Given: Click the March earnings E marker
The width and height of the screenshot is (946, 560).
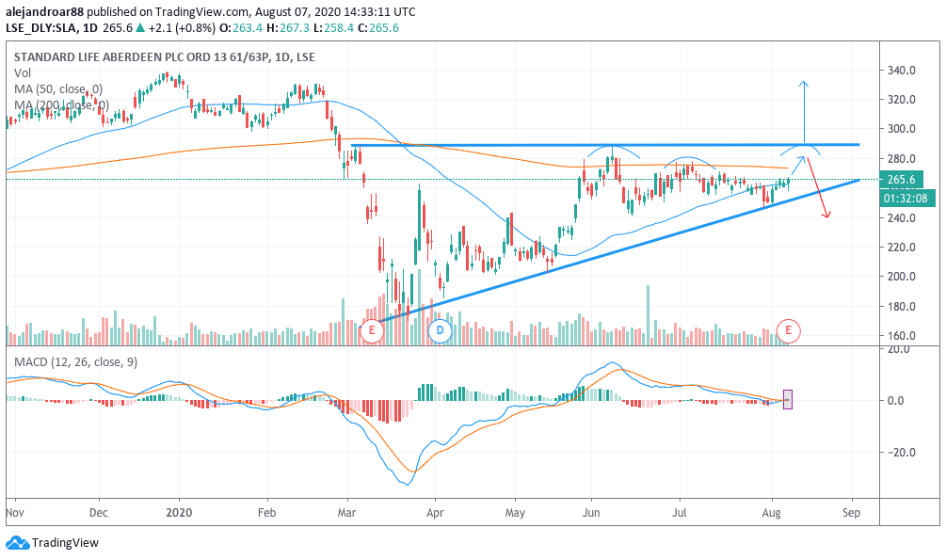Looking at the screenshot, I should tap(372, 330).
